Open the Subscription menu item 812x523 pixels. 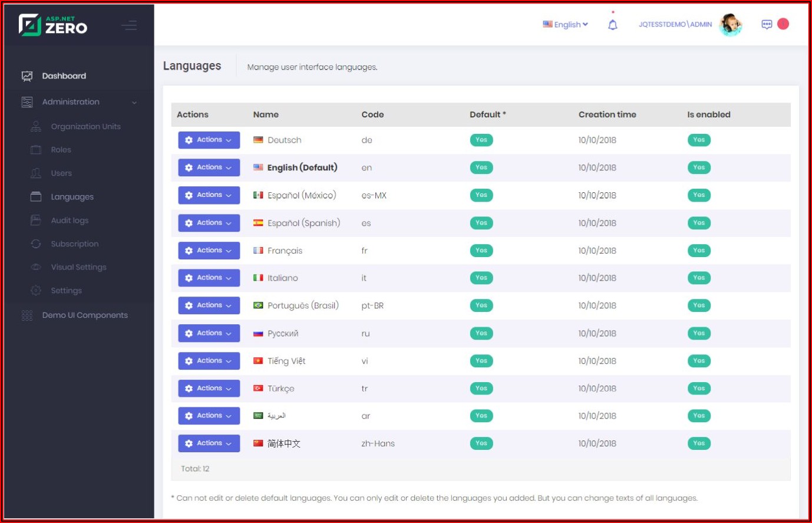74,244
